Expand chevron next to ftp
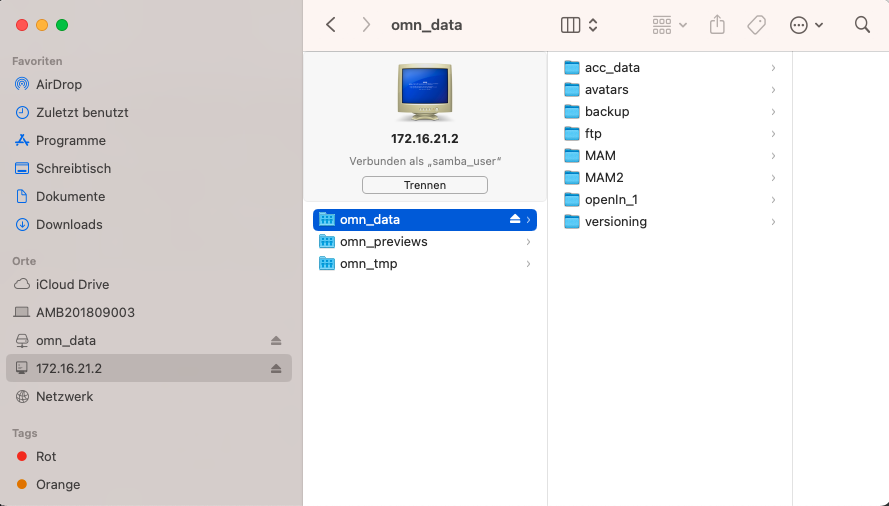This screenshot has width=889, height=506. pos(773,133)
